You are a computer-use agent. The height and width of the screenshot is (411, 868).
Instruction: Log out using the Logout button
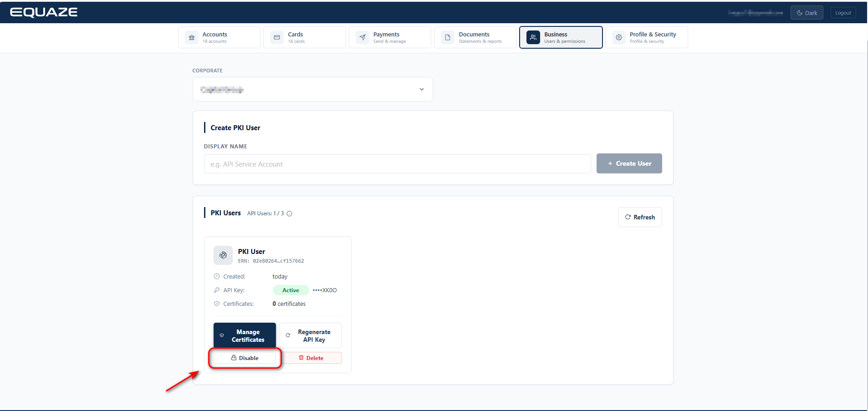(x=843, y=13)
